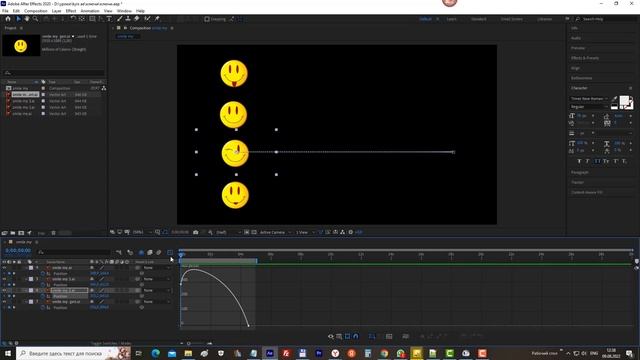The image size is (640, 360).
Task: Select the Type text tool
Action: pos(109,19)
